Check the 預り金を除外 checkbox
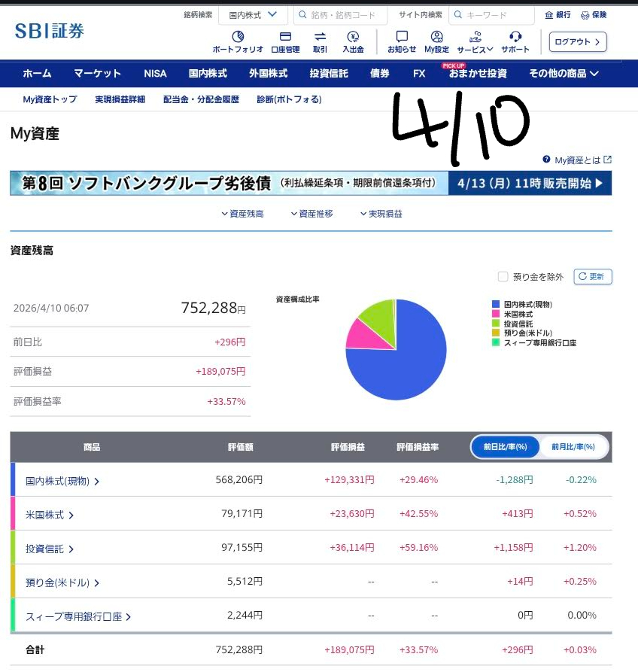 click(503, 277)
